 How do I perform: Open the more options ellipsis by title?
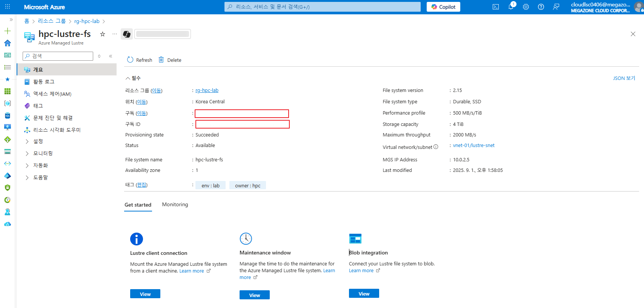[x=115, y=34]
